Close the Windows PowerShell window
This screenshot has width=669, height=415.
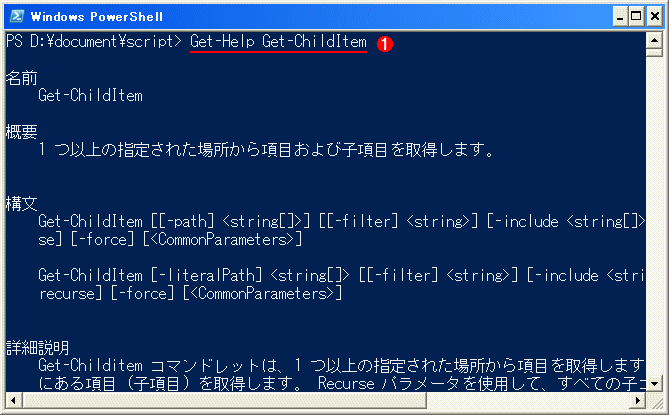pyautogui.click(x=654, y=17)
